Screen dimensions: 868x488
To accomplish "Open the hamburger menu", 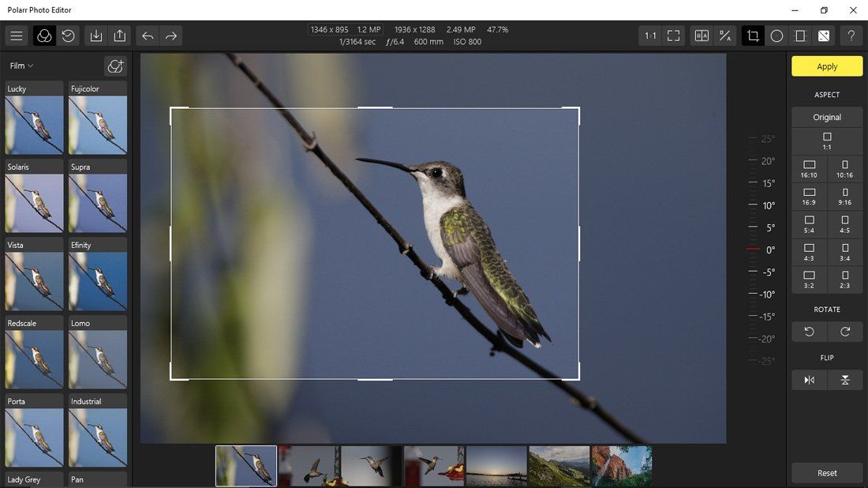I will pyautogui.click(x=16, y=36).
